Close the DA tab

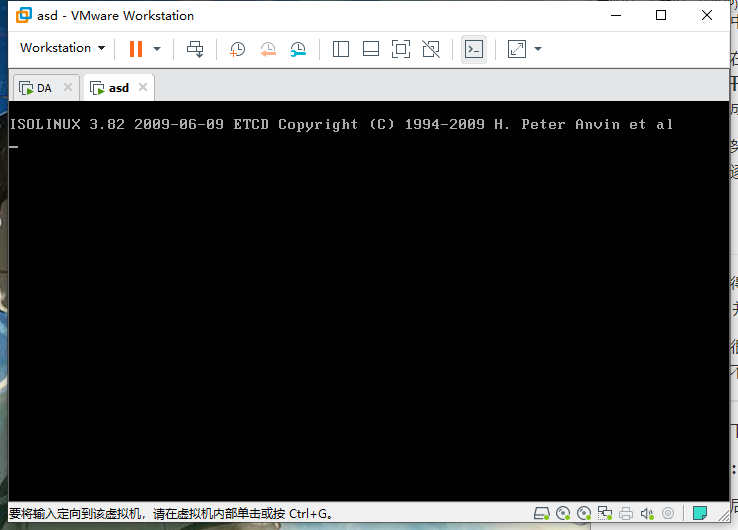[68, 87]
